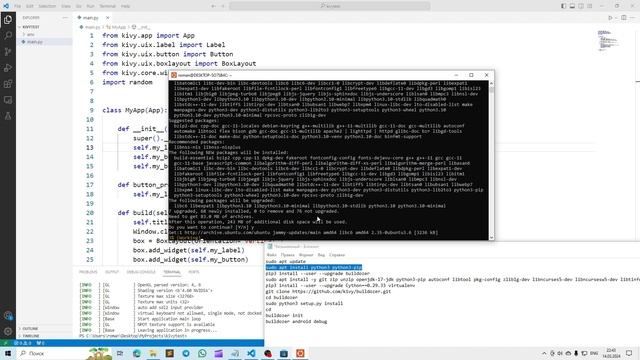
Task: Open Manage gear in activity bar
Action: click(8, 331)
